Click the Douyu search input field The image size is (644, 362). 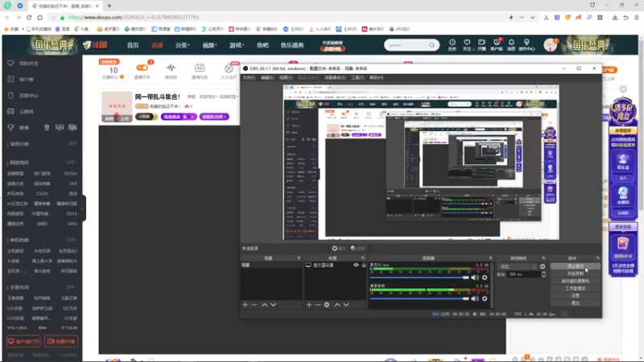tap(407, 45)
